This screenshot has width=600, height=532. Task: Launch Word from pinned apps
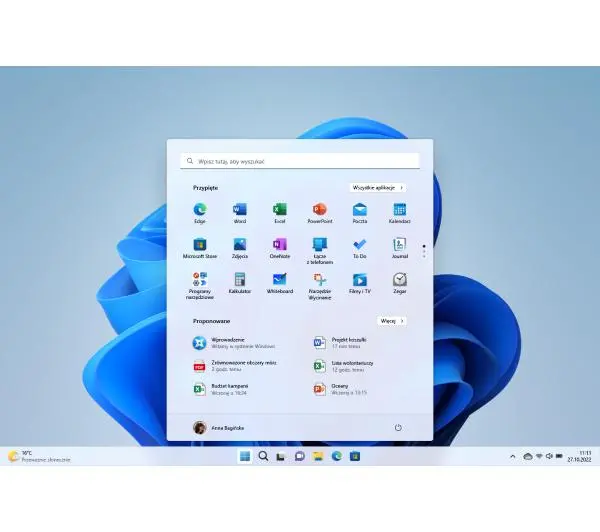(x=240, y=213)
